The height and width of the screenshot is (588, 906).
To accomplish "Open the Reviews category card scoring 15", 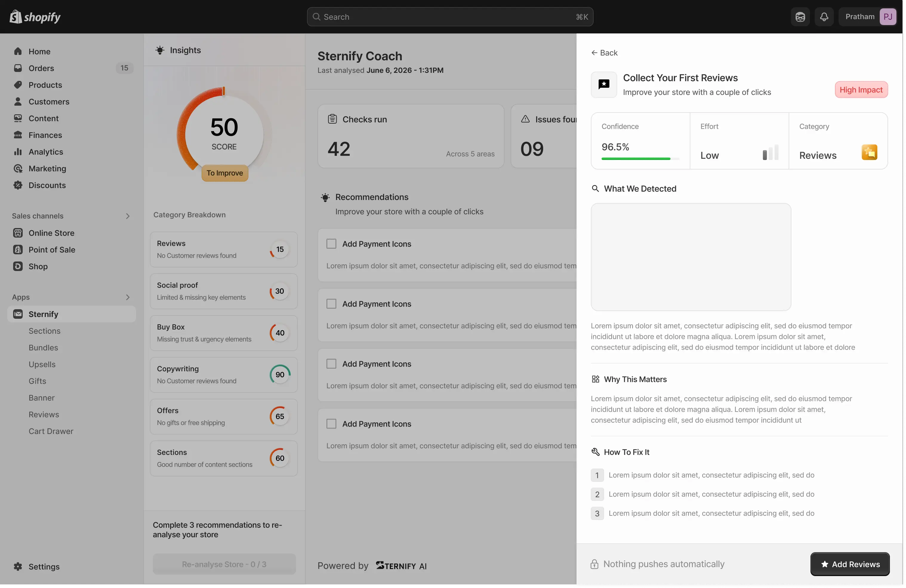I will click(x=224, y=250).
